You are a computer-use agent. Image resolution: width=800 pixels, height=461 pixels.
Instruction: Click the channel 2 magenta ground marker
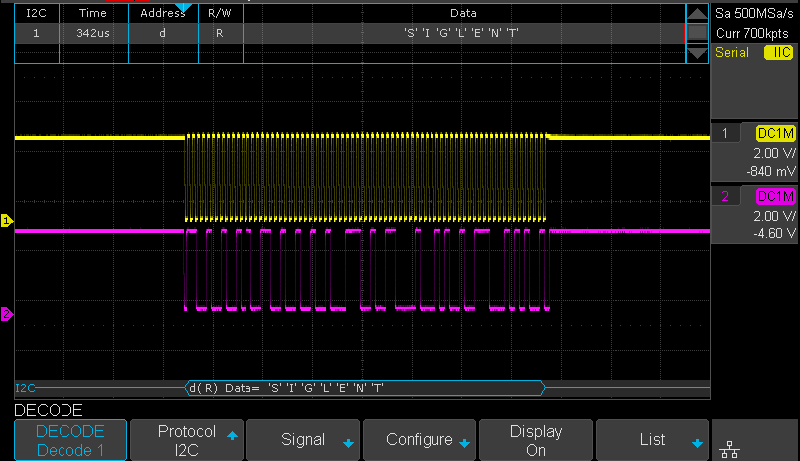[x=6, y=315]
